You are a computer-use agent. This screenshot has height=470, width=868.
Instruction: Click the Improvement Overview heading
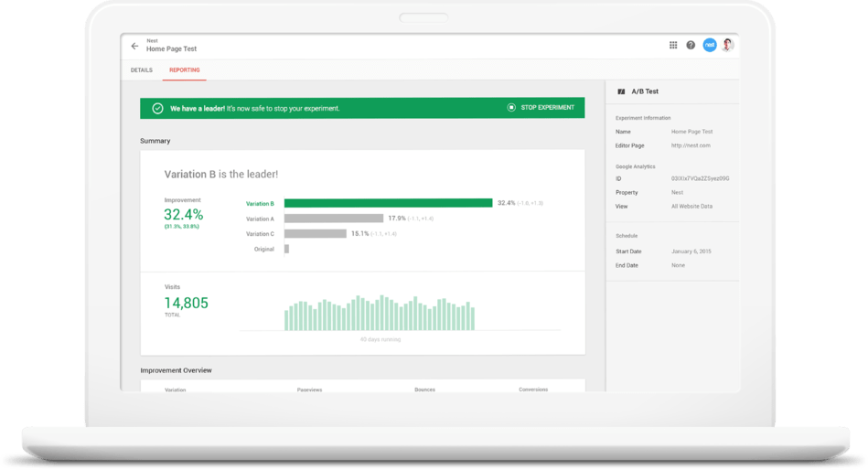[x=176, y=370]
